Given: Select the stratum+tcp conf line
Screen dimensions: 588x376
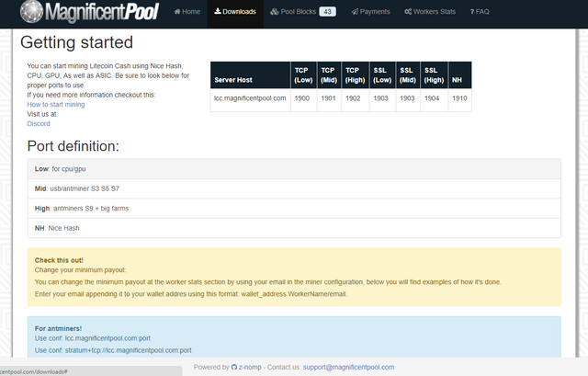Looking at the screenshot, I should click(113, 350).
